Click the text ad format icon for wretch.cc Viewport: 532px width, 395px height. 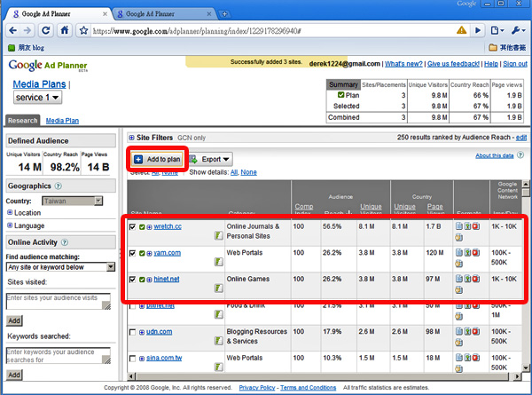pos(459,226)
